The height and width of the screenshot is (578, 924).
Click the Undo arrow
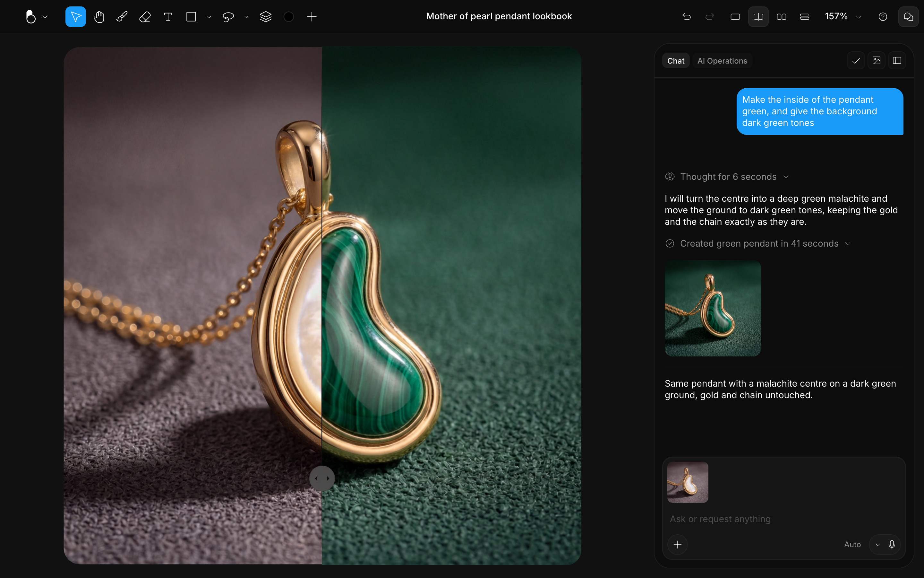(x=687, y=16)
